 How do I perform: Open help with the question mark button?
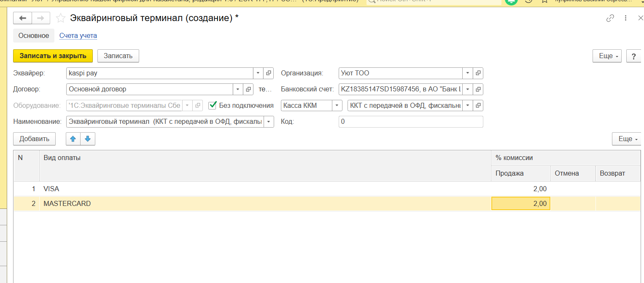[x=633, y=56]
